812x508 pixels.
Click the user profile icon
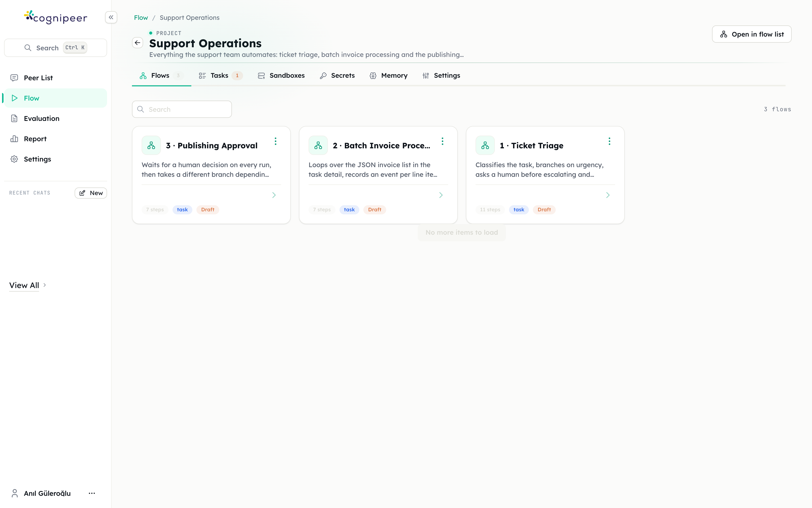coord(14,493)
